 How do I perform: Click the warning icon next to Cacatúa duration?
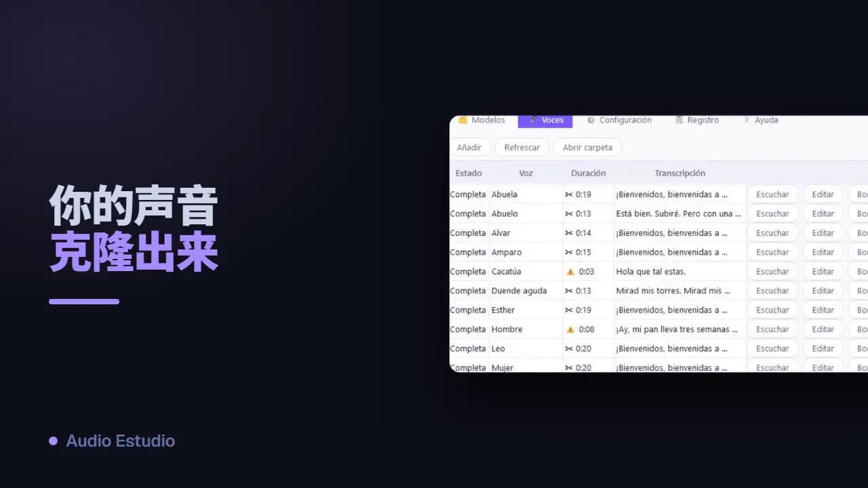(570, 272)
